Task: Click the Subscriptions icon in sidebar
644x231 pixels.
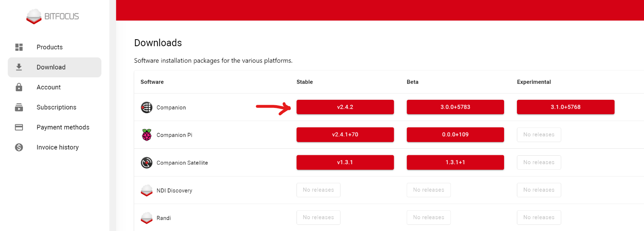Action: pyautogui.click(x=19, y=107)
